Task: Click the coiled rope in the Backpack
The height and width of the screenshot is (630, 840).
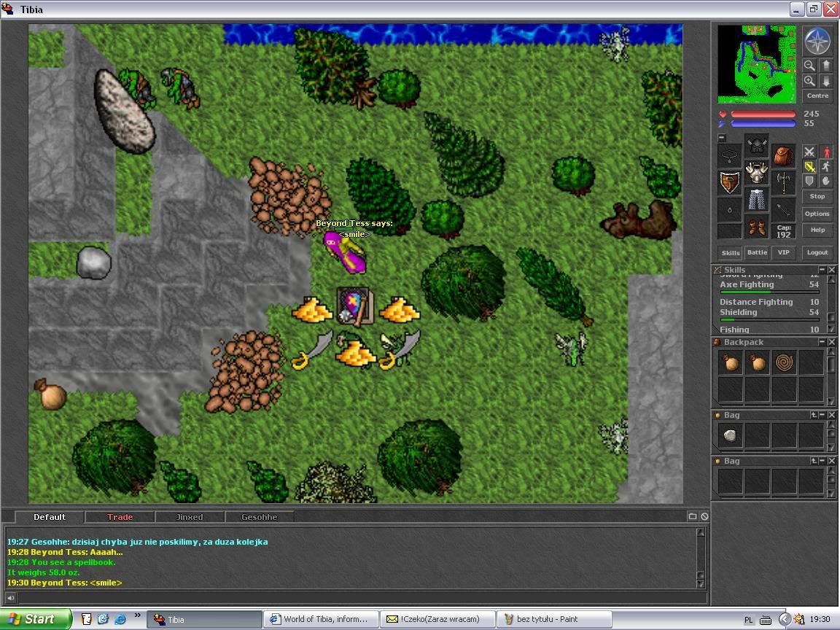Action: 785,362
